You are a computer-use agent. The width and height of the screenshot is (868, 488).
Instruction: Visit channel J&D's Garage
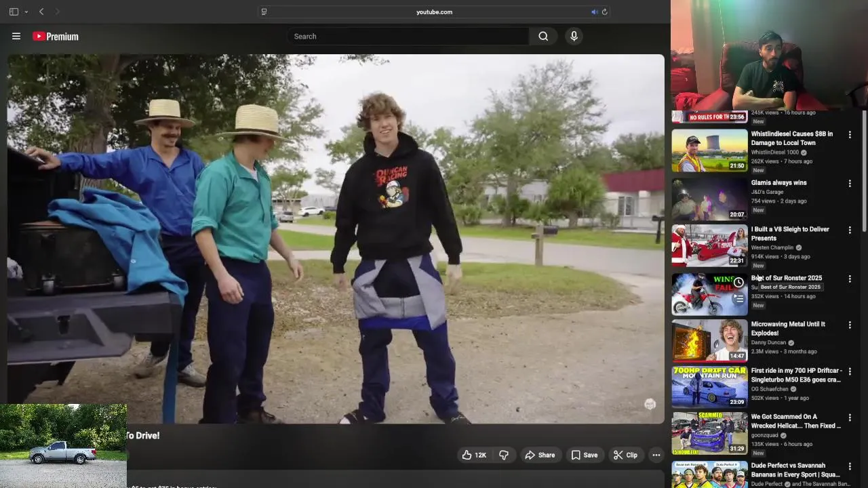click(x=769, y=192)
